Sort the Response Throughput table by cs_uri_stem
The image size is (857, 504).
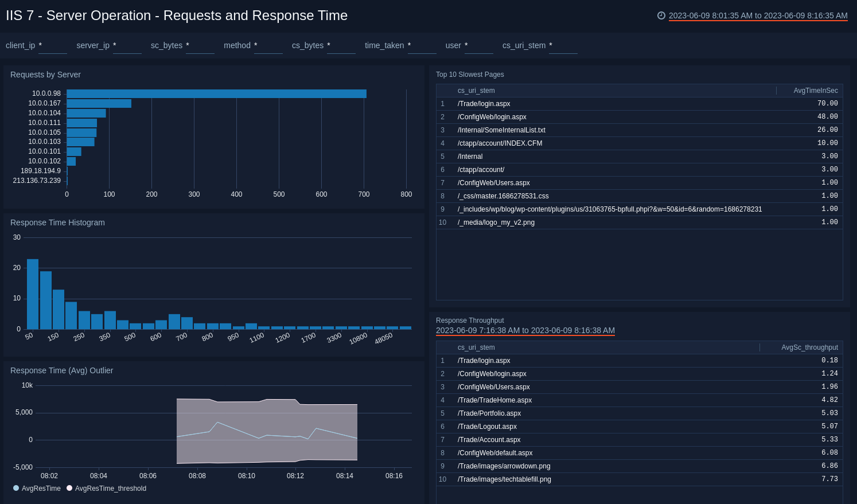(476, 347)
